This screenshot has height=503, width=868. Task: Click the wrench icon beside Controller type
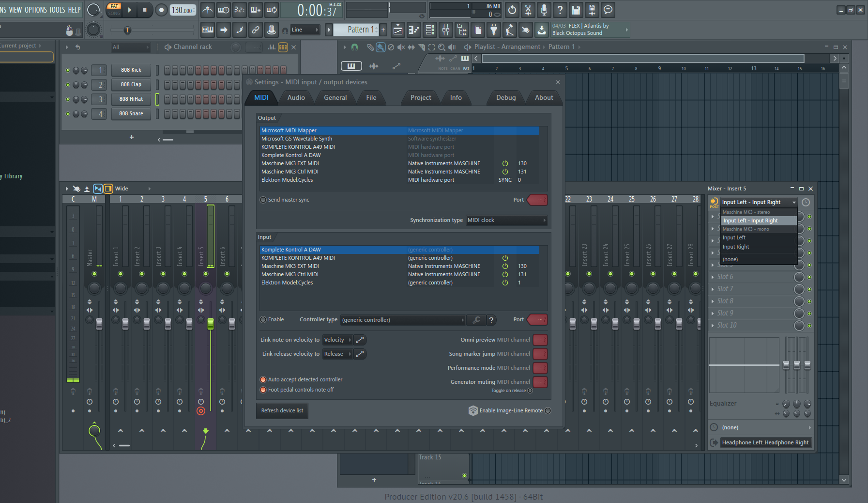pos(476,320)
